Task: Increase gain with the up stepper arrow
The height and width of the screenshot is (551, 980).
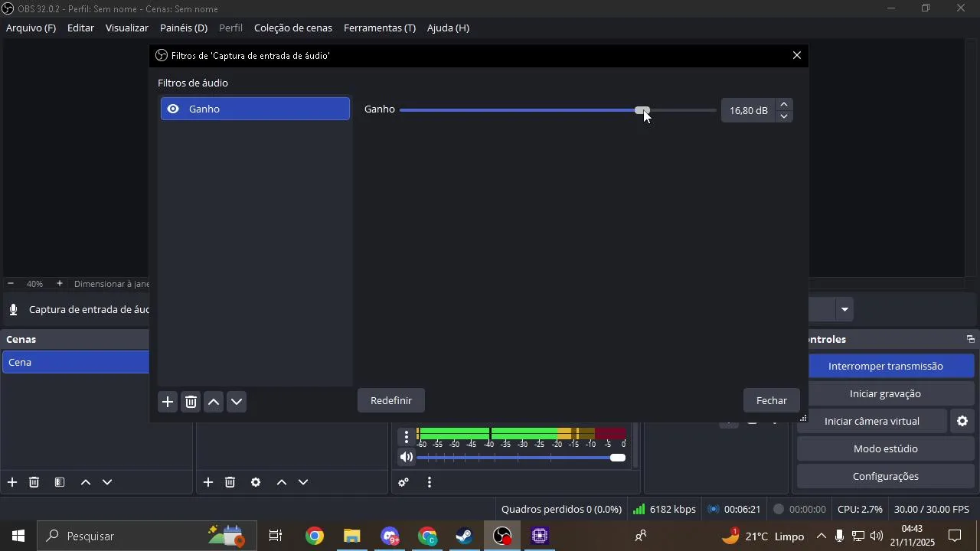Action: [784, 104]
